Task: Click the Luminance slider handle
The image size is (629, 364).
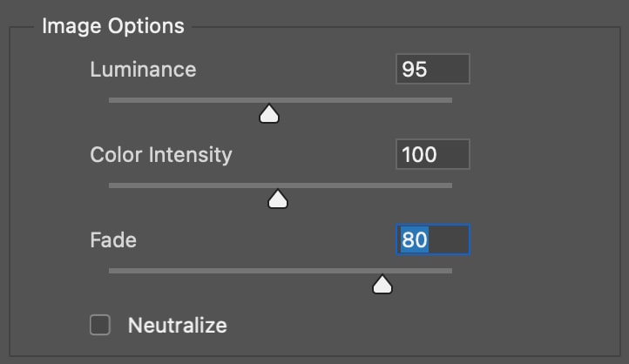Action: (x=269, y=113)
